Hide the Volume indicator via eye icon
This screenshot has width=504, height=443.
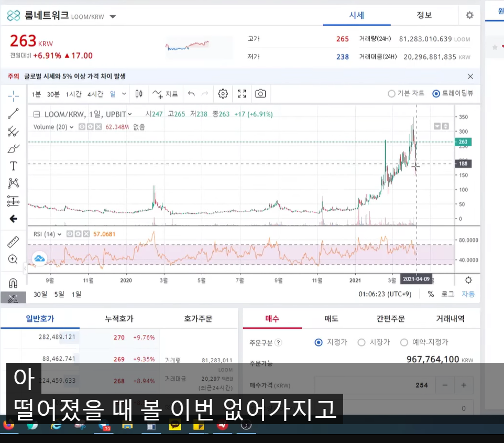pos(82,127)
